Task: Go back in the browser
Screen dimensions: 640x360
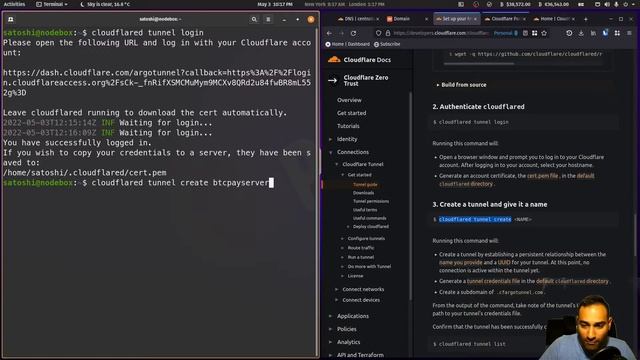Action: click(329, 33)
